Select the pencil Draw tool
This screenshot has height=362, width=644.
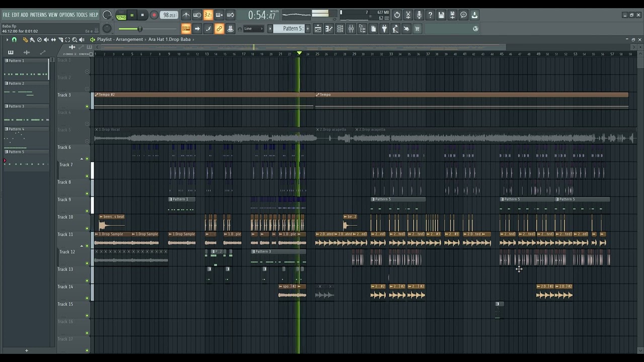coord(25,39)
